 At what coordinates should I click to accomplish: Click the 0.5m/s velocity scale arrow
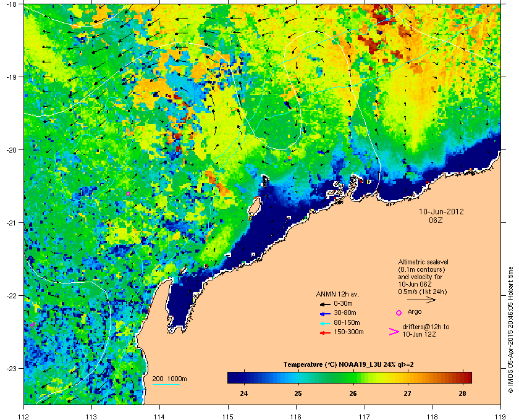421,300
